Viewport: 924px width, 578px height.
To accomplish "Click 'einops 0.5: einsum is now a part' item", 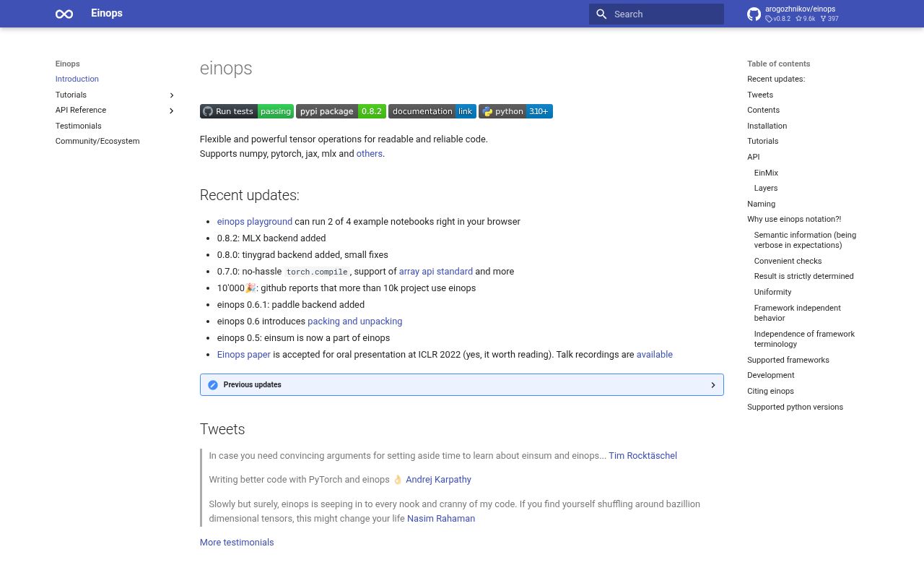I will pyautogui.click(x=303, y=338).
